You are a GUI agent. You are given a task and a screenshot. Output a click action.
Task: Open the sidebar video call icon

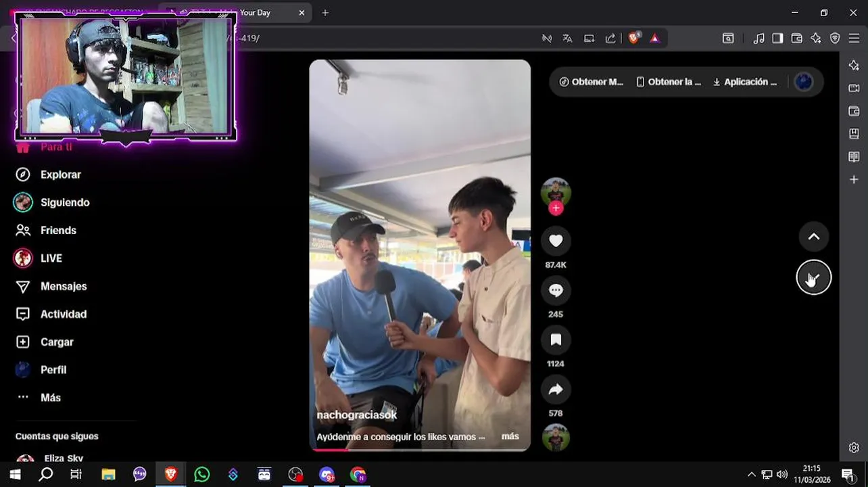coord(854,88)
